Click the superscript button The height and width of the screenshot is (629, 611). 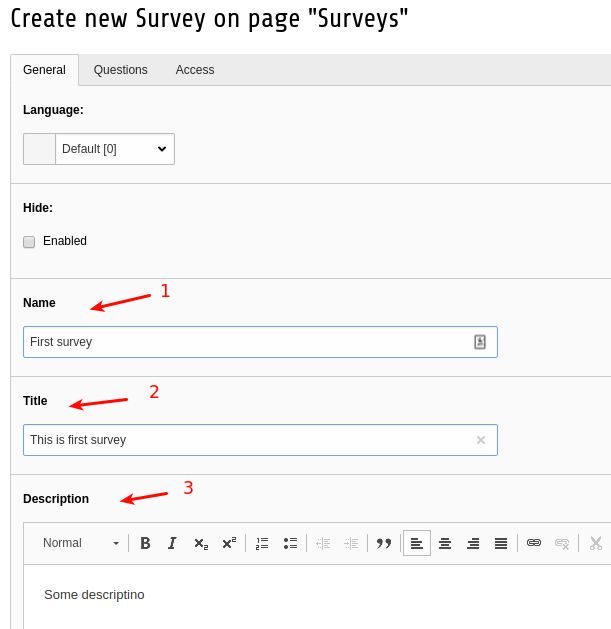229,543
